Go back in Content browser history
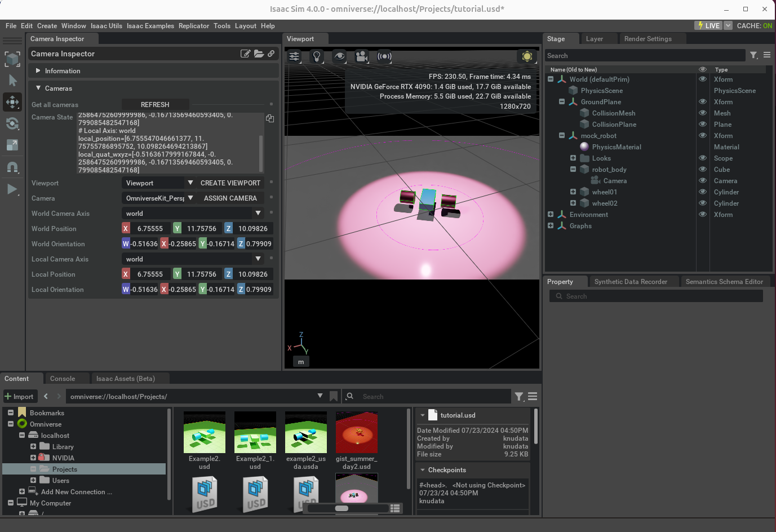 click(x=46, y=396)
